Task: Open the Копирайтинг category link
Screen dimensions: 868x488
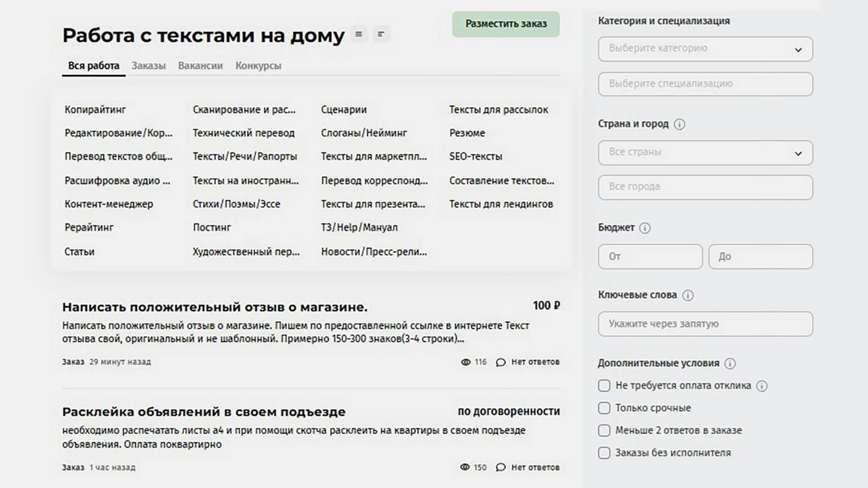Action: pos(95,110)
